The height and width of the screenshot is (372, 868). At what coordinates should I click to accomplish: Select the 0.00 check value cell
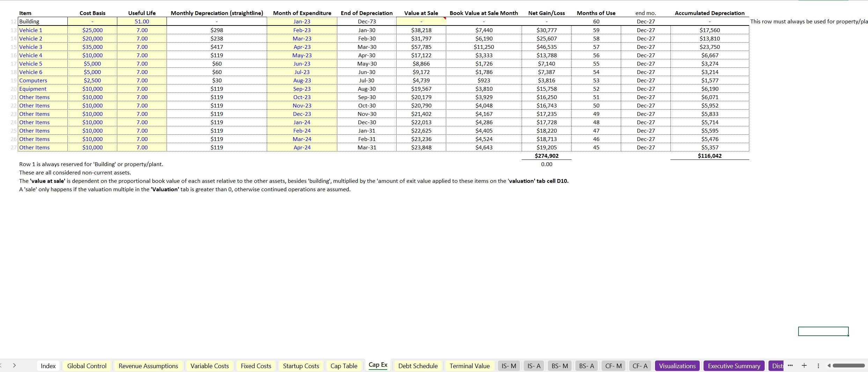[546, 164]
